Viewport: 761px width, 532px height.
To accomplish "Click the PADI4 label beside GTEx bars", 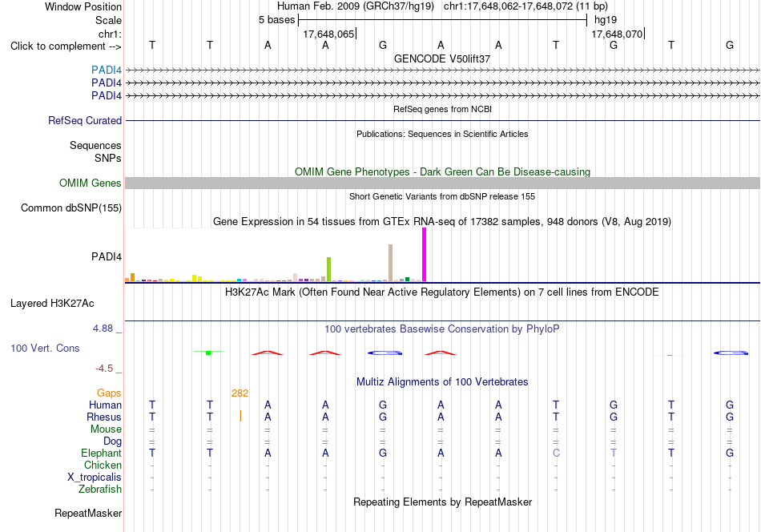I will click(107, 256).
